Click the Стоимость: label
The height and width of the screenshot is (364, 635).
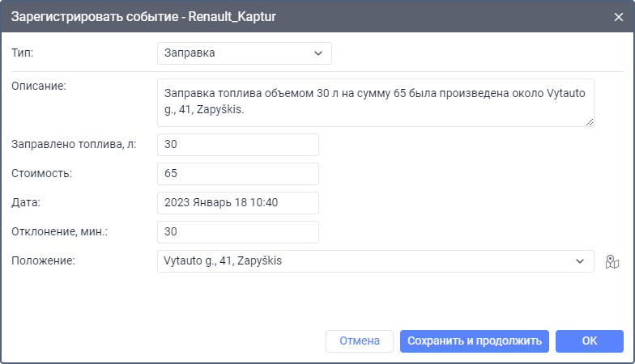pyautogui.click(x=41, y=173)
